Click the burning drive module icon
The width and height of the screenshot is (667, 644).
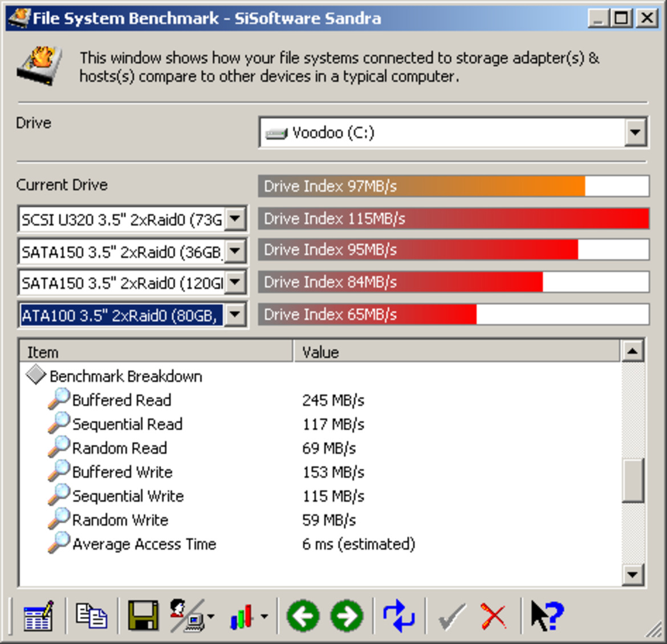(39, 66)
